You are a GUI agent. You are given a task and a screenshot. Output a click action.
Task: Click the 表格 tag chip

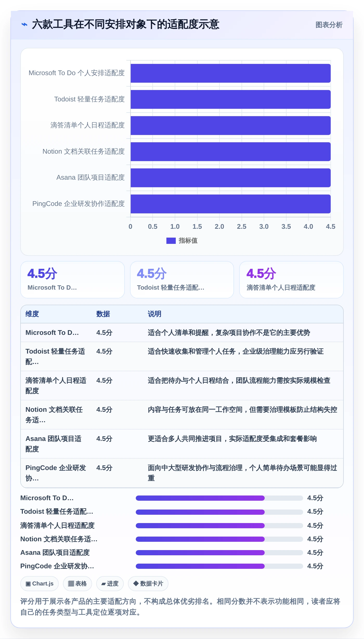[77, 584]
